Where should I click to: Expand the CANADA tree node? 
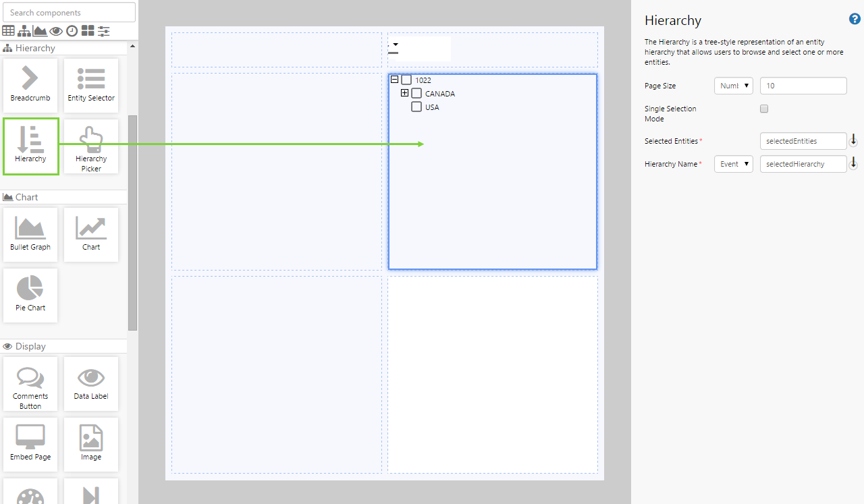coord(405,93)
